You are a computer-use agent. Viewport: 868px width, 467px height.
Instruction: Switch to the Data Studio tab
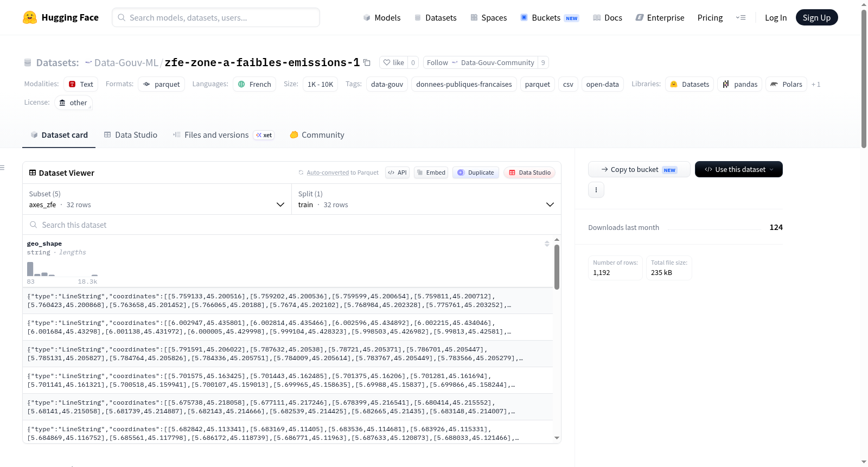130,135
